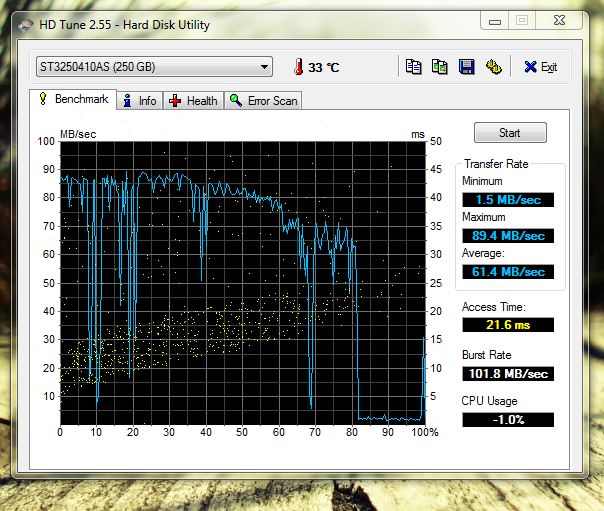
Task: Copy benchmark info text to clipboard icon
Action: click(413, 67)
